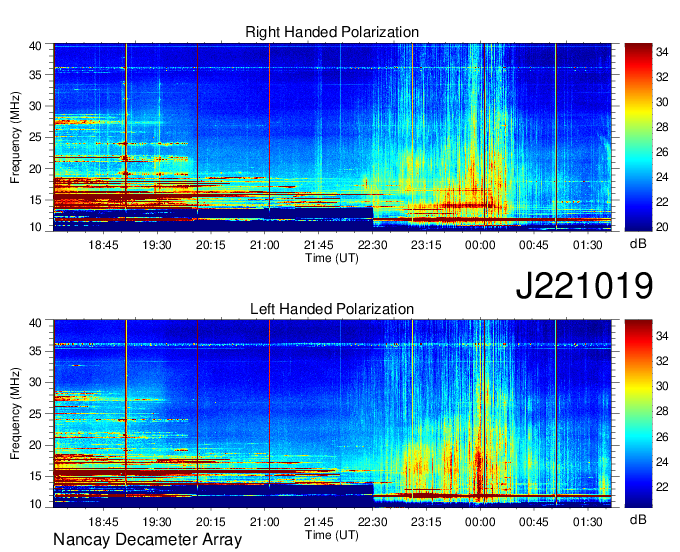The height and width of the screenshot is (552, 680).
Task: Click the 20 MHz tick label of bottom plot
Action: pyautogui.click(x=35, y=445)
